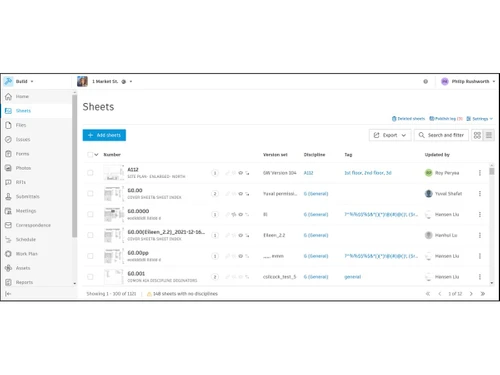
Task: Open the A112 sheet thumbnail
Action: (x=114, y=173)
